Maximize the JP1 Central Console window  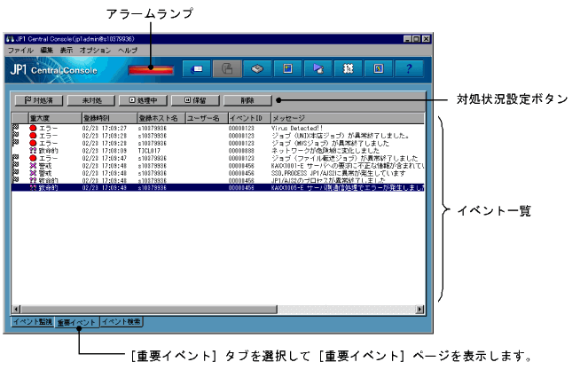417,39
